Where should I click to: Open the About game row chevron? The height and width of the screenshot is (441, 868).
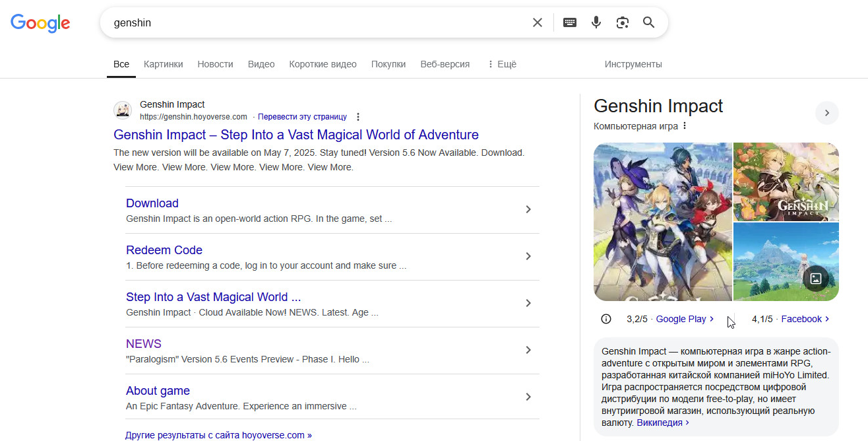coord(528,397)
